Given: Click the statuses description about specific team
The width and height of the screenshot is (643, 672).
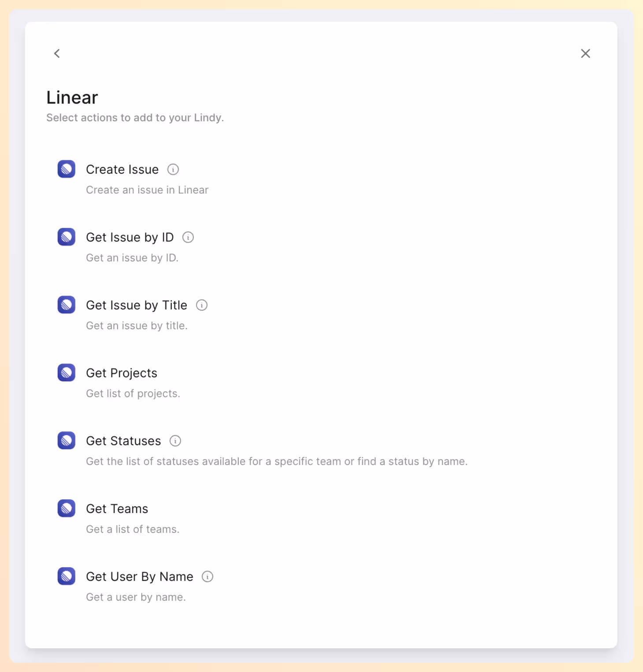Looking at the screenshot, I should pos(277,461).
